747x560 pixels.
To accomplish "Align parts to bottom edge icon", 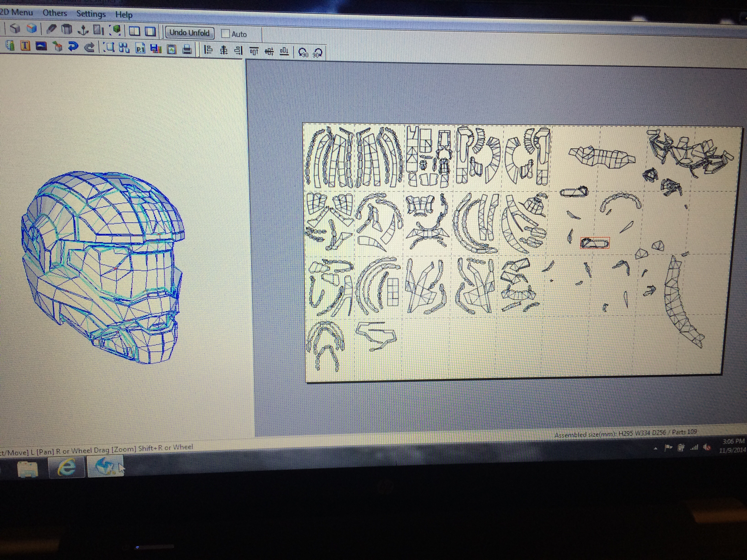I will point(284,52).
